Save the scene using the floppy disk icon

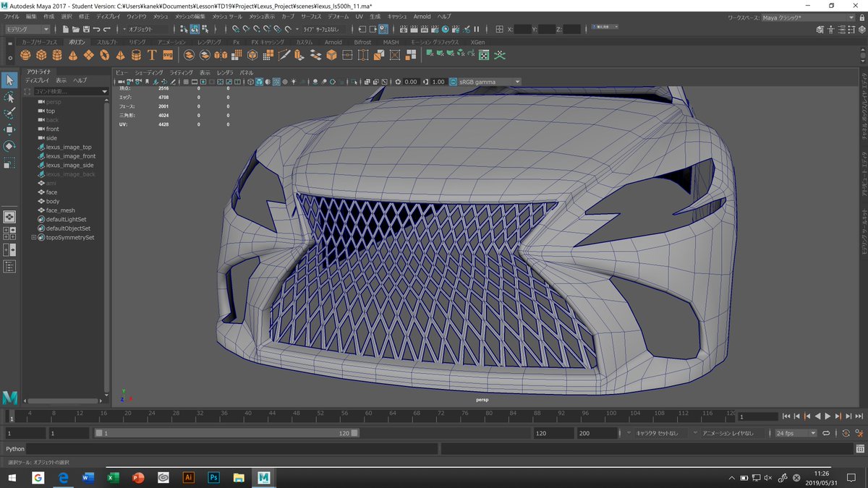86,30
